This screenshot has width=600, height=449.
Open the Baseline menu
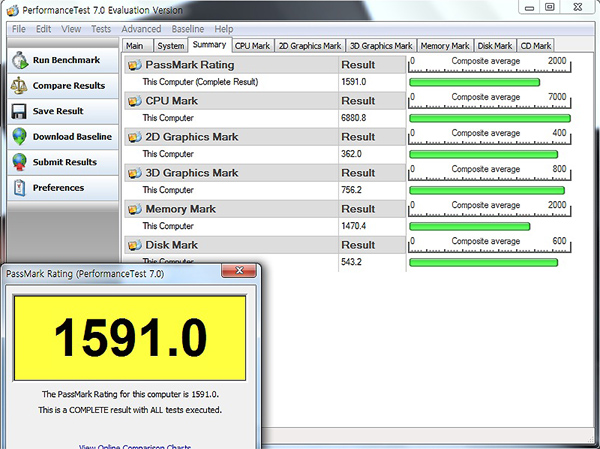(188, 29)
